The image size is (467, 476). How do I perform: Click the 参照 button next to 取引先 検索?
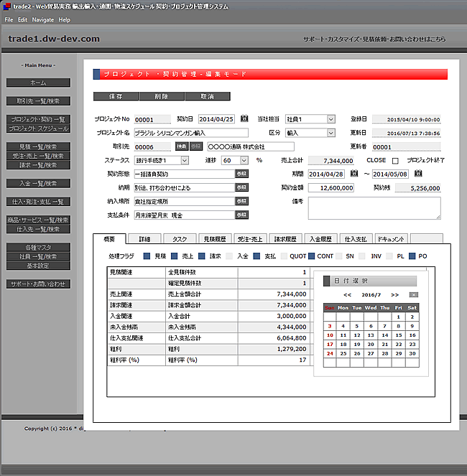196,146
